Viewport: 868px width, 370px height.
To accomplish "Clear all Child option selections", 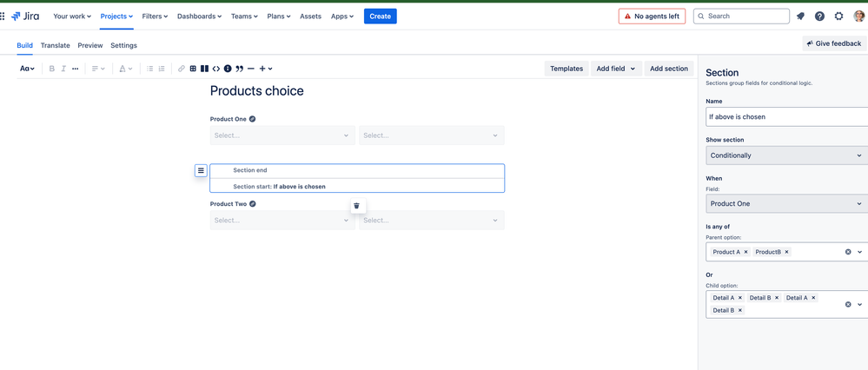I will tap(848, 304).
